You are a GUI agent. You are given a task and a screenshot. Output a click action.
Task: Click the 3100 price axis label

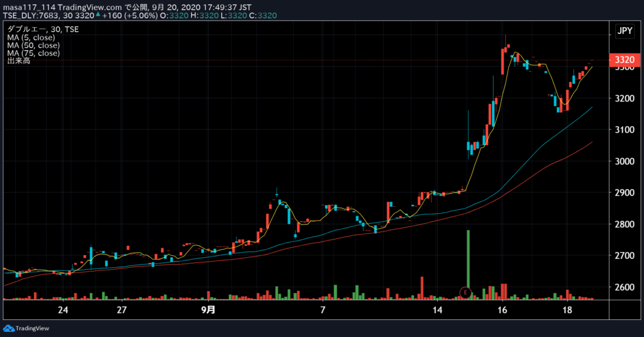click(625, 130)
